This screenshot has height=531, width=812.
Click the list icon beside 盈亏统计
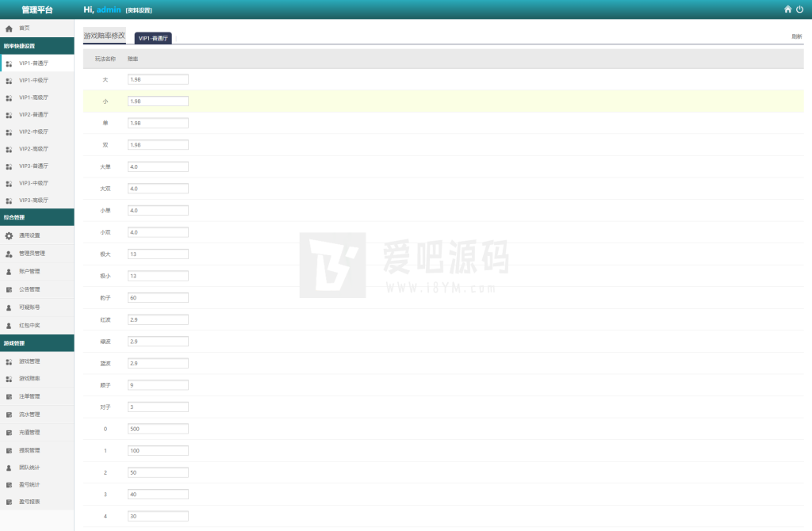click(9, 485)
